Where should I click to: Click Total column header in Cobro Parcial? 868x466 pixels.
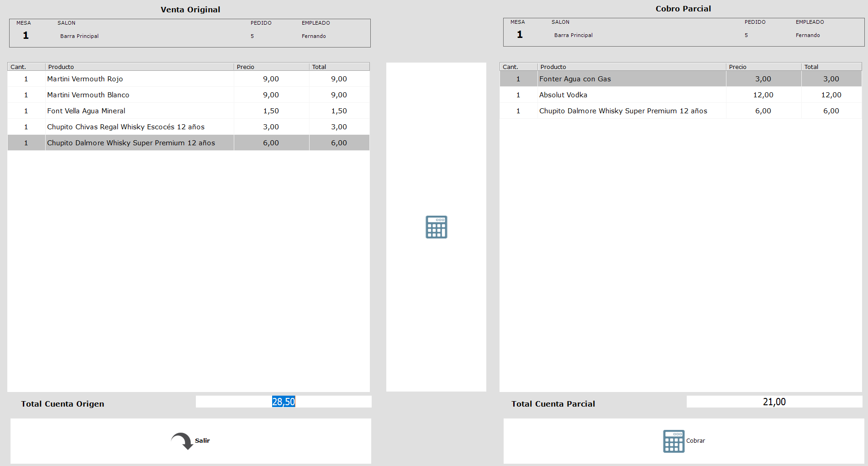click(x=831, y=67)
